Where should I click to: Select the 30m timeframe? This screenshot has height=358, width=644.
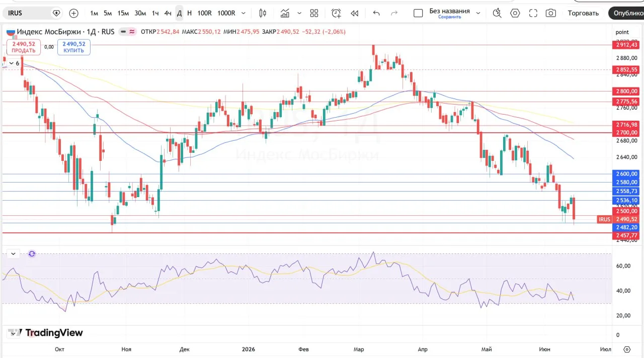coord(140,13)
